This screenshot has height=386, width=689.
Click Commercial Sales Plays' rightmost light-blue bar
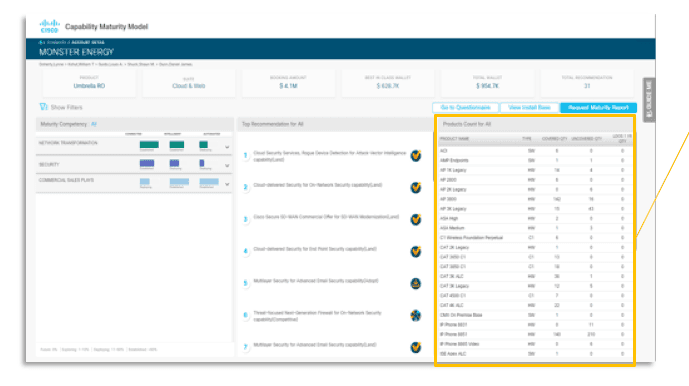209,182
